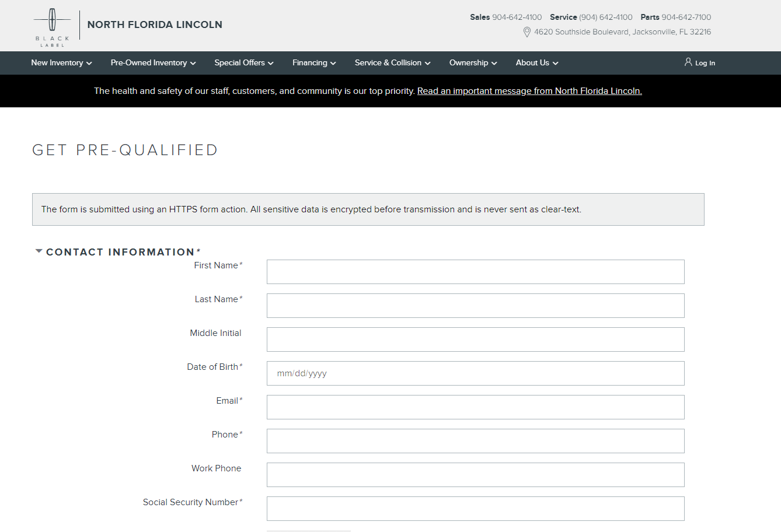Click the map pin location icon

527,32
